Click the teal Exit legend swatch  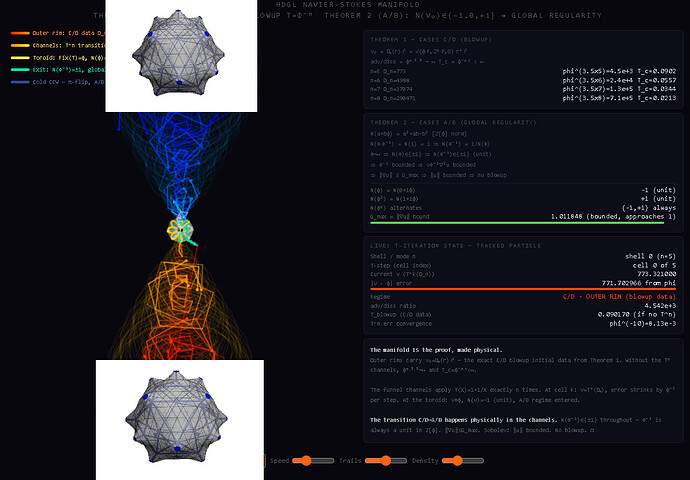point(20,70)
